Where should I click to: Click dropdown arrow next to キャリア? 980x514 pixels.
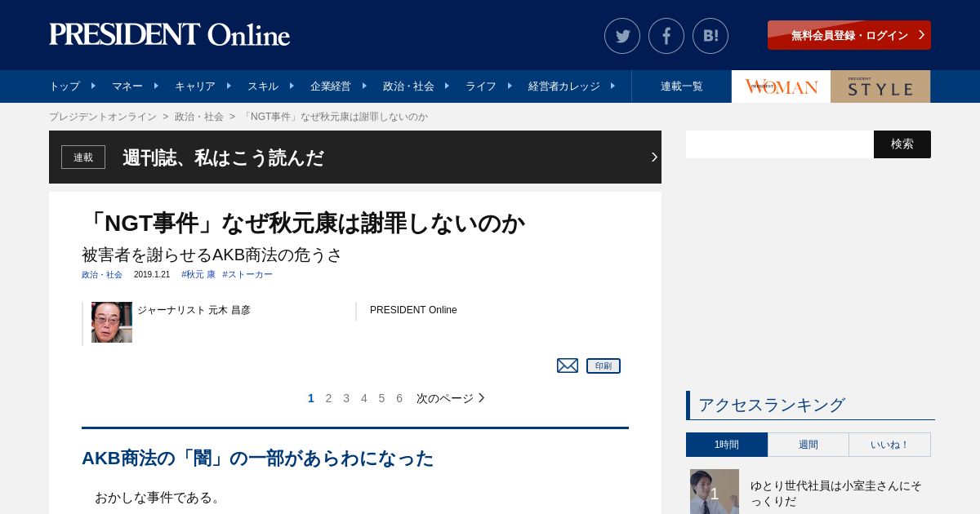tap(229, 85)
